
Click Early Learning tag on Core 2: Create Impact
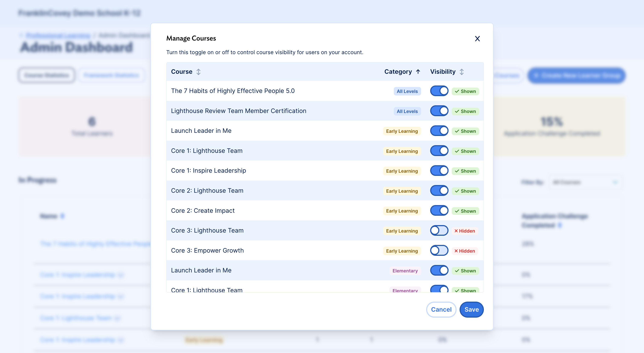402,211
